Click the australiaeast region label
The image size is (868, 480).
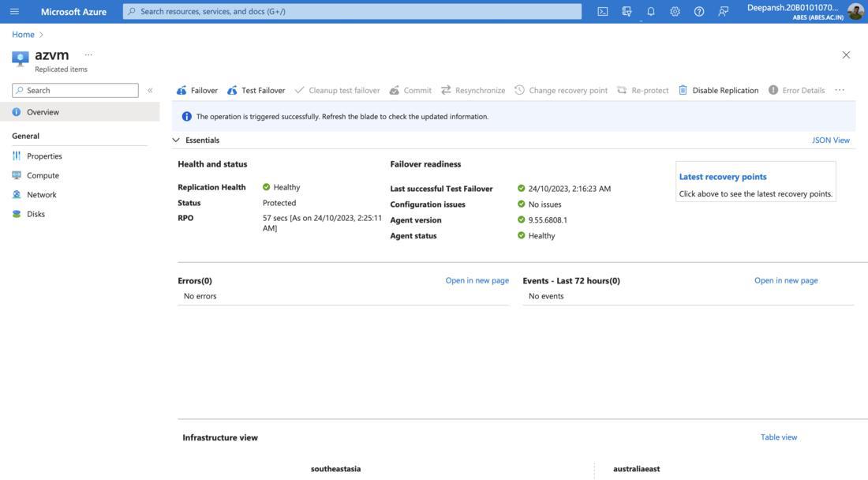pos(636,469)
